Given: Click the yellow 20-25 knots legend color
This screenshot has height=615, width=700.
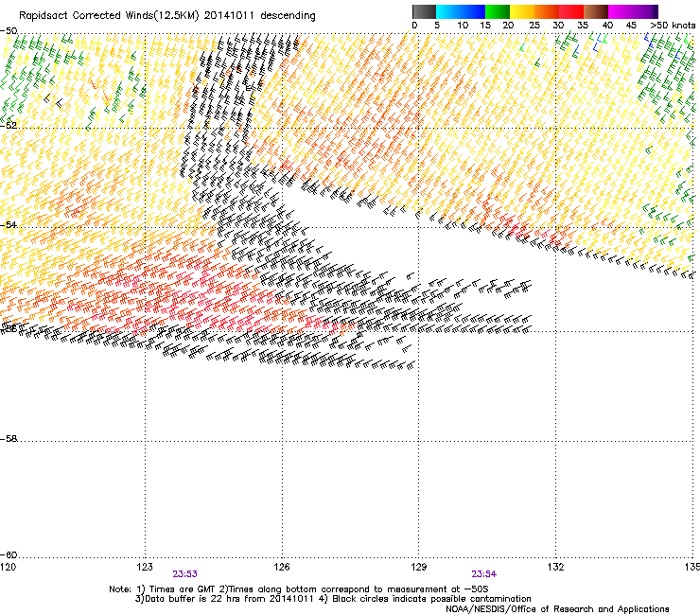Looking at the screenshot, I should point(522,11).
